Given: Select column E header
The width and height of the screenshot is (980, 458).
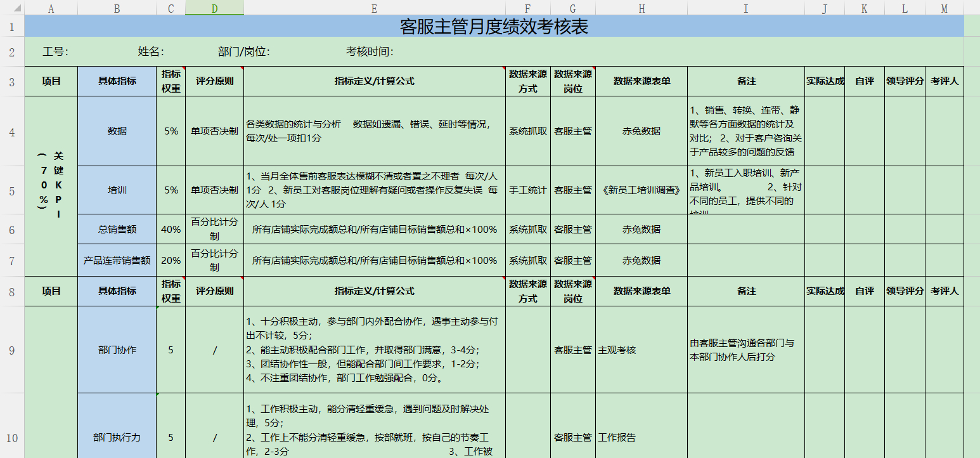Looking at the screenshot, I should [375, 8].
